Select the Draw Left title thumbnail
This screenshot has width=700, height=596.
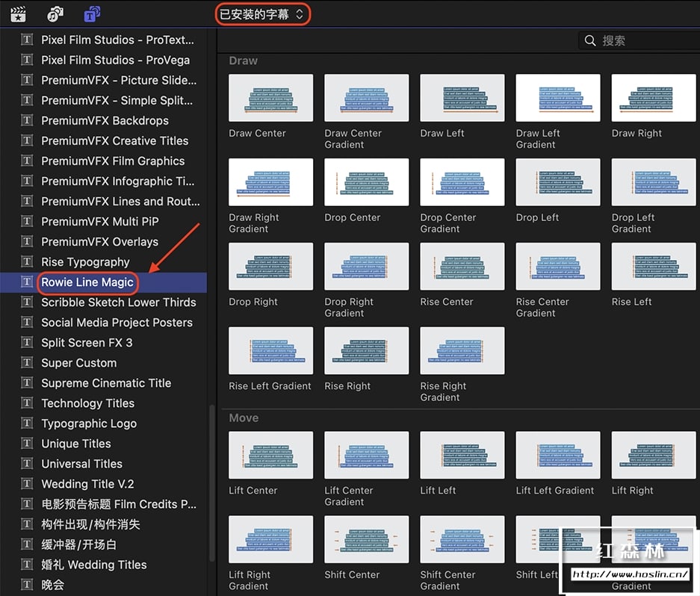[x=462, y=98]
